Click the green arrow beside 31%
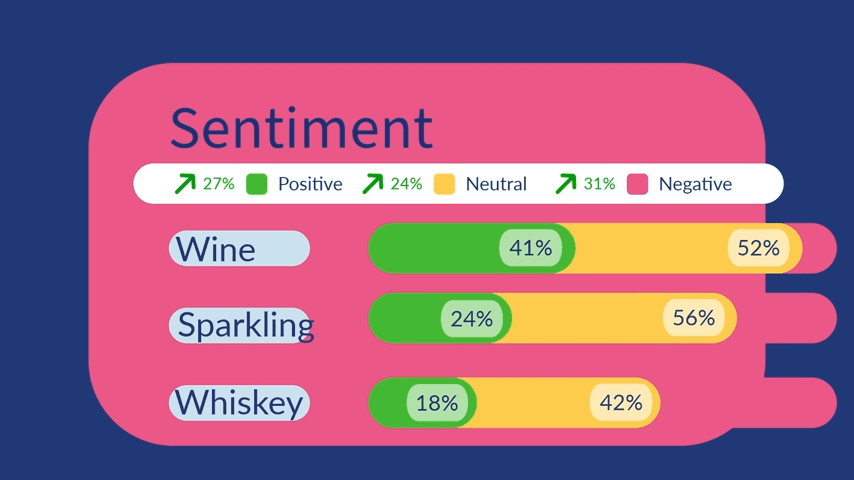The image size is (854, 480). pos(566,184)
